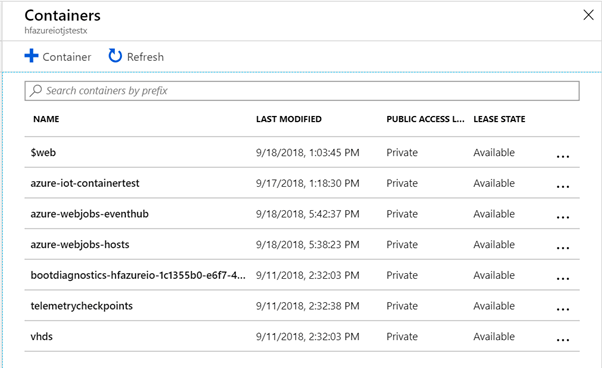Open the ellipsis menu for azure-iot-containertest
Screen dimensions: 602x368
pyautogui.click(x=563, y=187)
